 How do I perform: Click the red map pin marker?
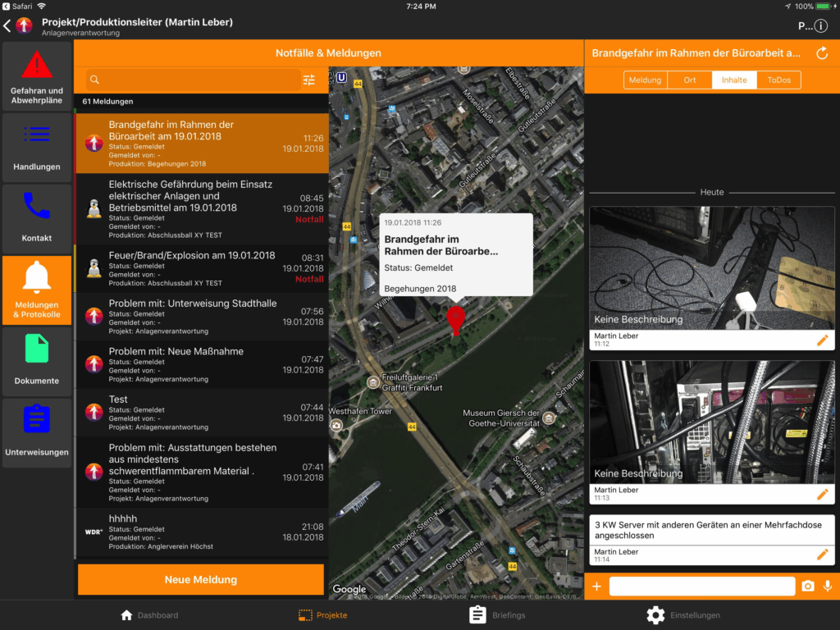pyautogui.click(x=455, y=318)
